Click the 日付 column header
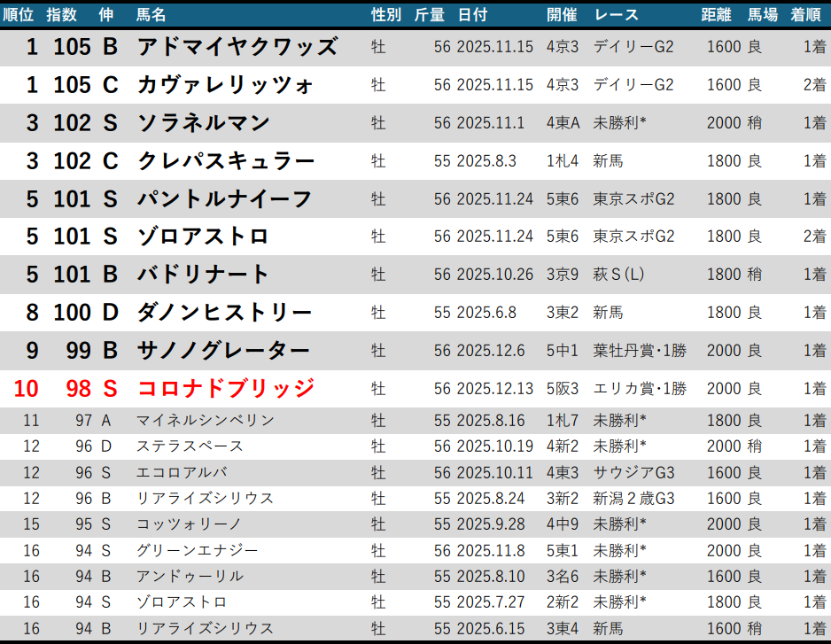Screen dimensions: 831x644 (472, 15)
